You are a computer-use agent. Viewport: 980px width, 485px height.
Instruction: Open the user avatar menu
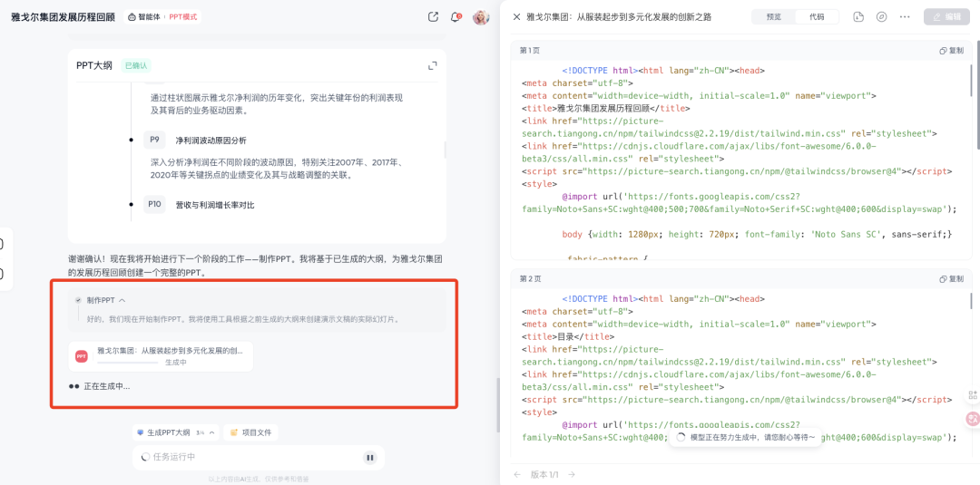pos(481,17)
